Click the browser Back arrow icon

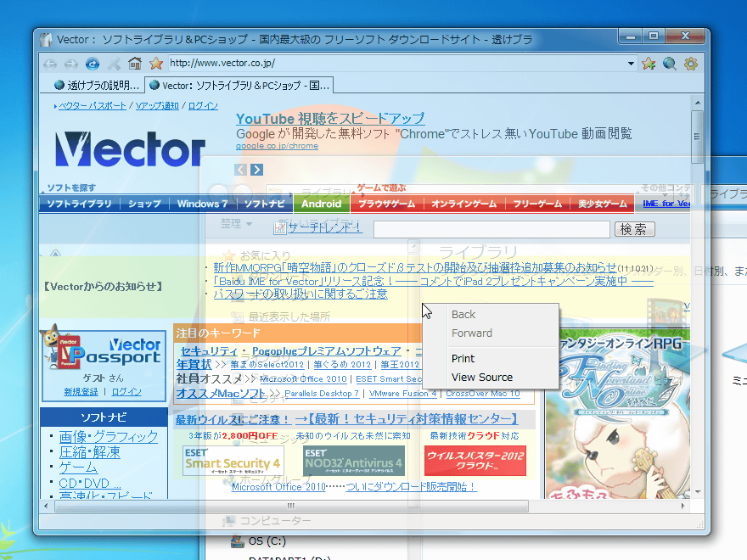pyautogui.click(x=50, y=64)
